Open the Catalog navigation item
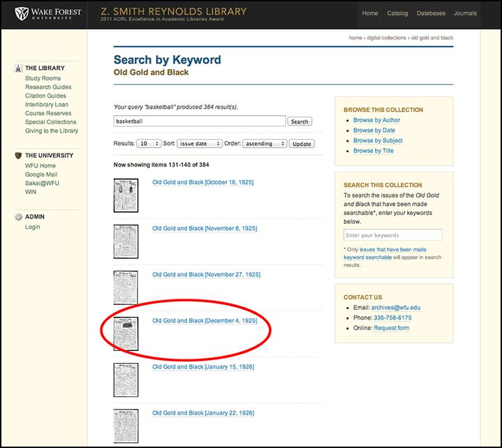 coord(397,13)
